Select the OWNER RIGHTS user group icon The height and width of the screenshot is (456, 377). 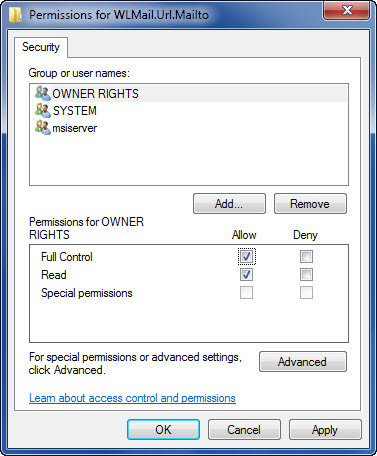[x=43, y=93]
